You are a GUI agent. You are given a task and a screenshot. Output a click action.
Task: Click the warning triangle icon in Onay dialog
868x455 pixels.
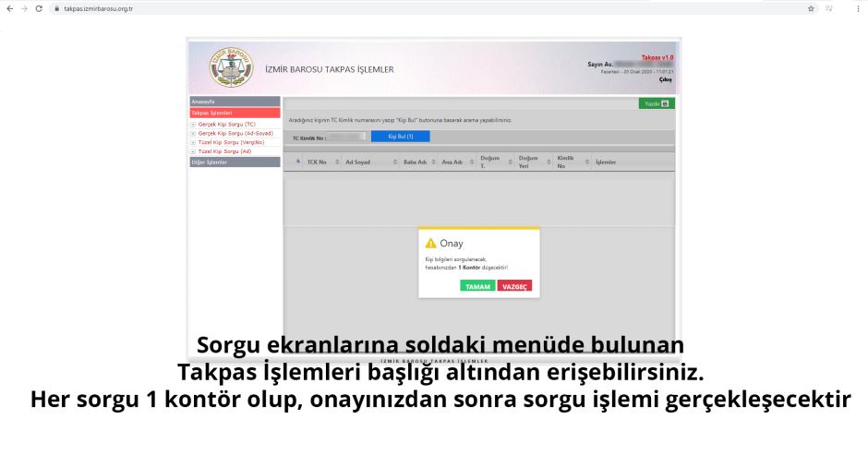click(430, 244)
